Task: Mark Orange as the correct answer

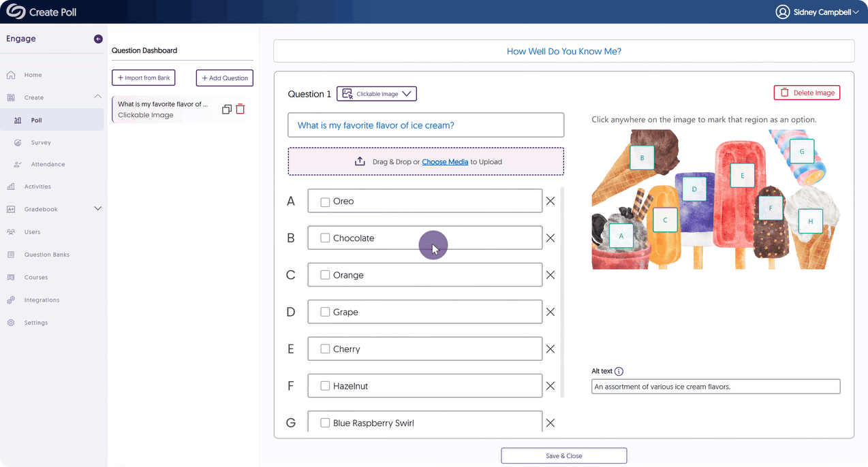Action: (x=325, y=275)
